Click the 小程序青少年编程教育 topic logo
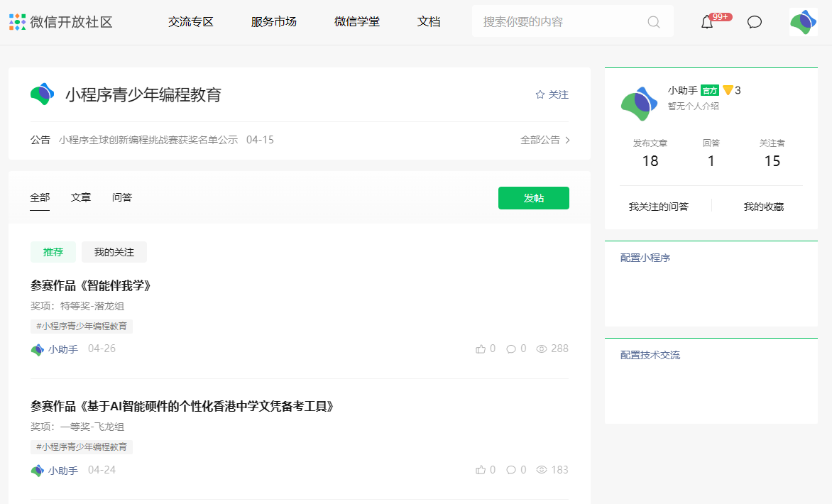The height and width of the screenshot is (504, 832). [x=43, y=94]
